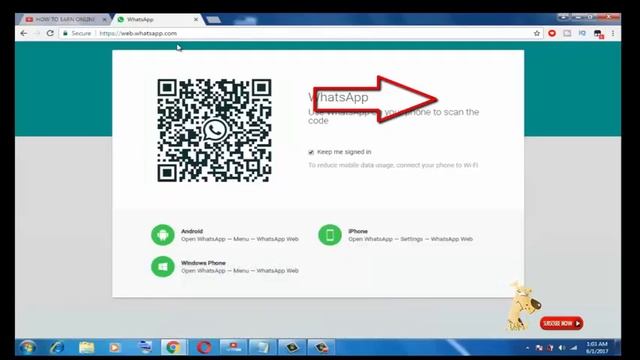Image resolution: width=640 pixels, height=360 pixels.
Task: Open File Explorer folder on taskbar
Action: point(87,347)
